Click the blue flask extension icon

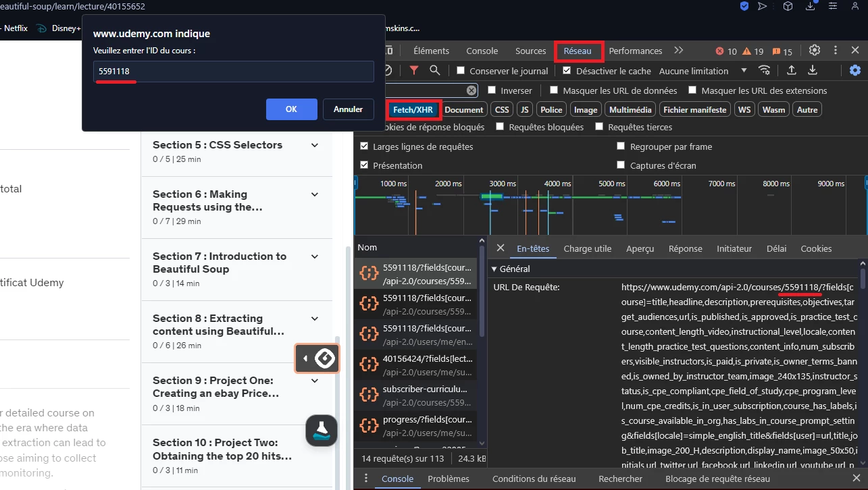321,429
